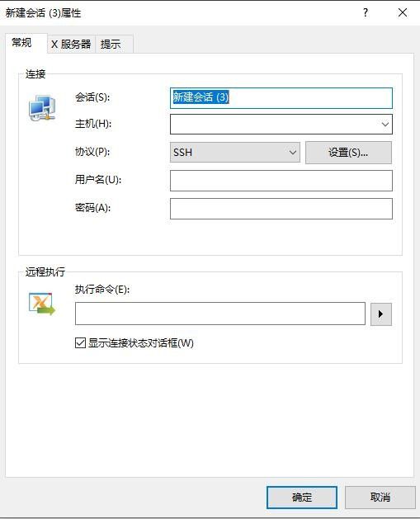
Task: Cancel using the 取消 button
Action: (x=380, y=498)
